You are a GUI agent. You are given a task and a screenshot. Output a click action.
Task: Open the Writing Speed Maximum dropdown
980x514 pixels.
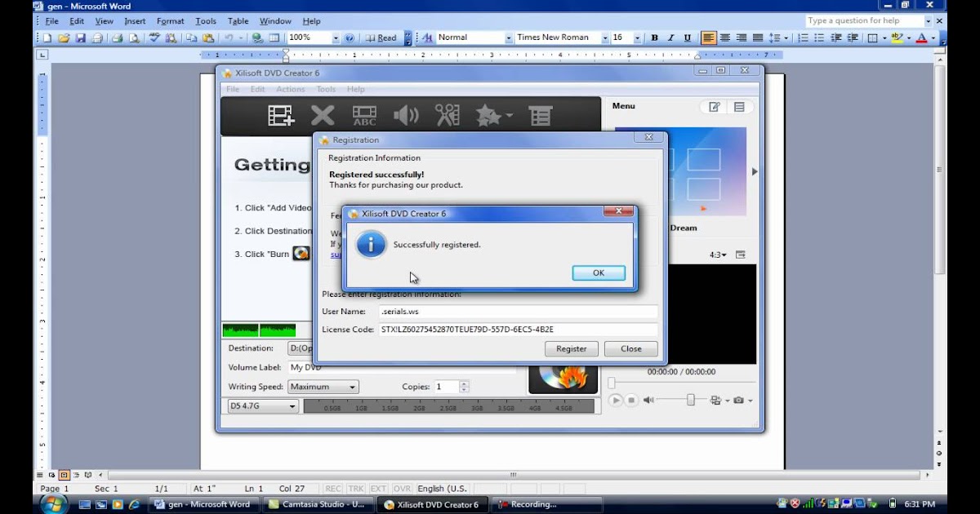(323, 387)
